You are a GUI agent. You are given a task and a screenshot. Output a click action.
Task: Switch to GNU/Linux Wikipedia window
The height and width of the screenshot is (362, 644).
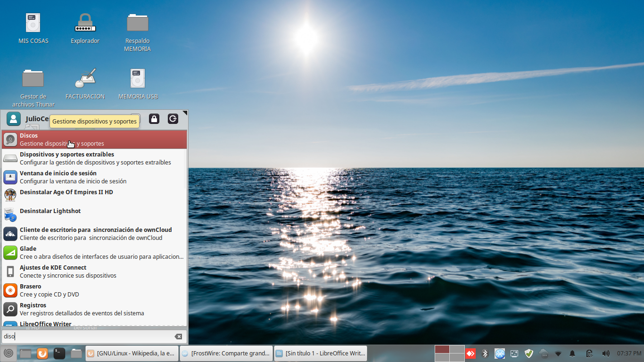pyautogui.click(x=131, y=353)
